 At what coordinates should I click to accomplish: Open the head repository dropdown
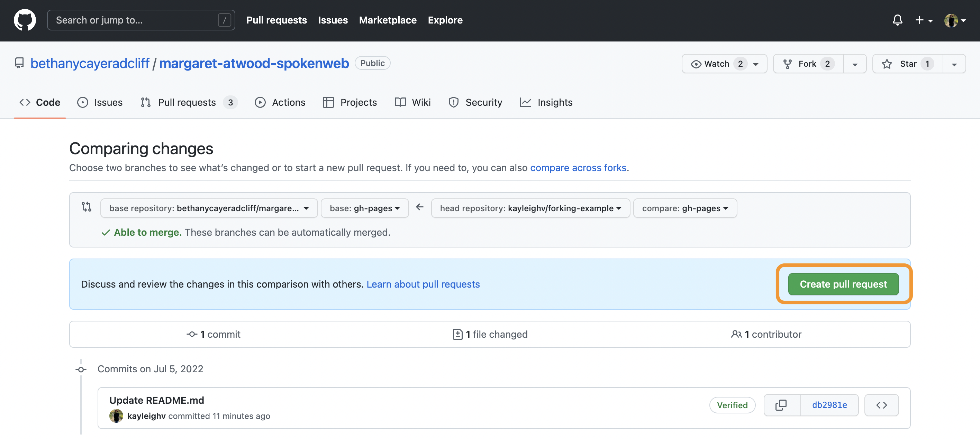click(x=530, y=208)
